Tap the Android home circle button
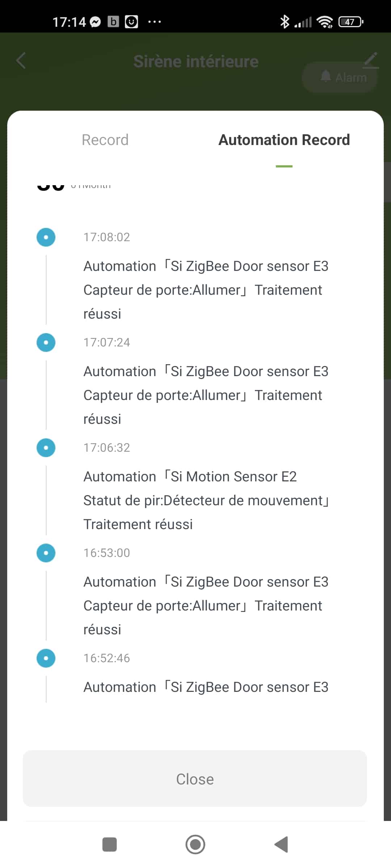Viewport: 391px width, 868px height. pyautogui.click(x=195, y=844)
